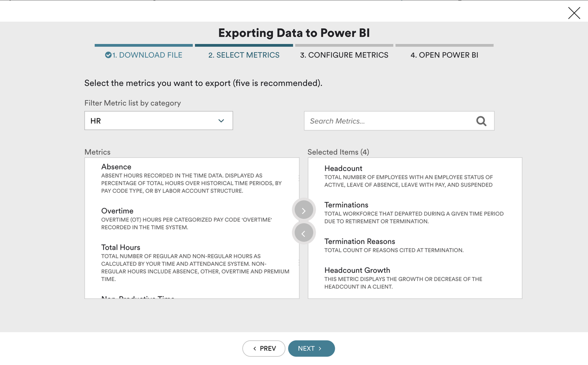Remove selected metric with left arrow button
Screen dimensions: 588x365
[303, 233]
